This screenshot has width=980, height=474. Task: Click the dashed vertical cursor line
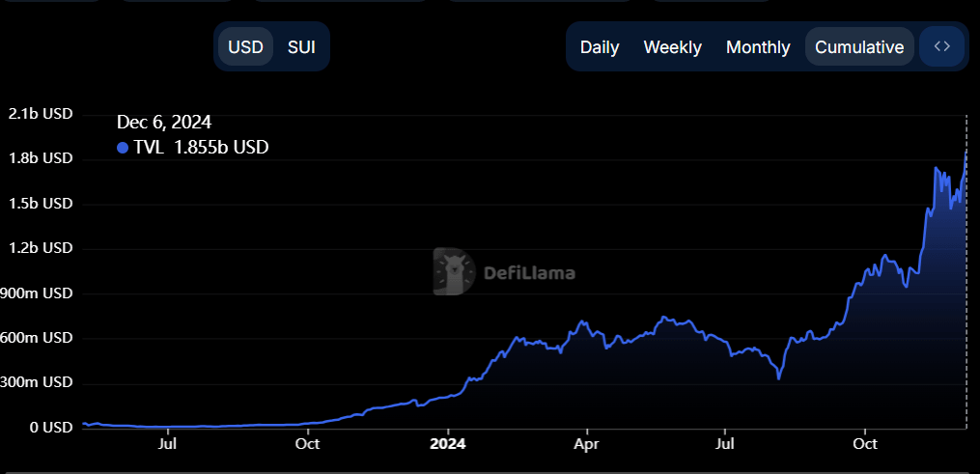966,290
